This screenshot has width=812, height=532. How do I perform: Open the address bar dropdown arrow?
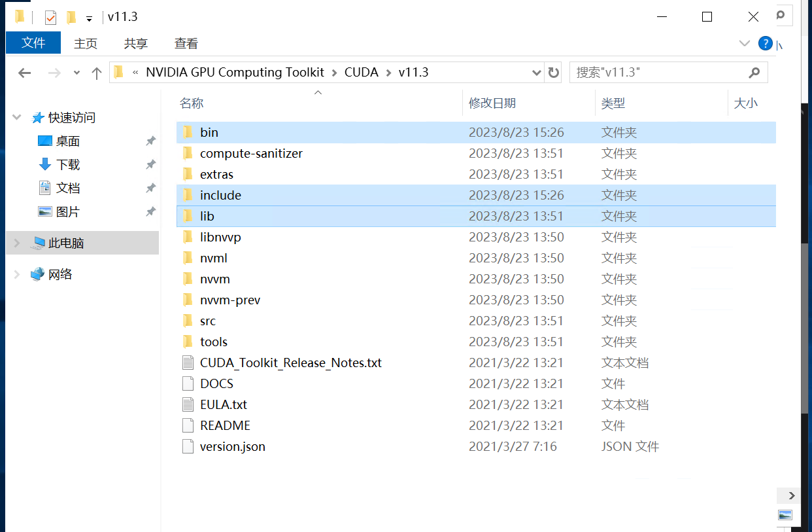tap(536, 73)
